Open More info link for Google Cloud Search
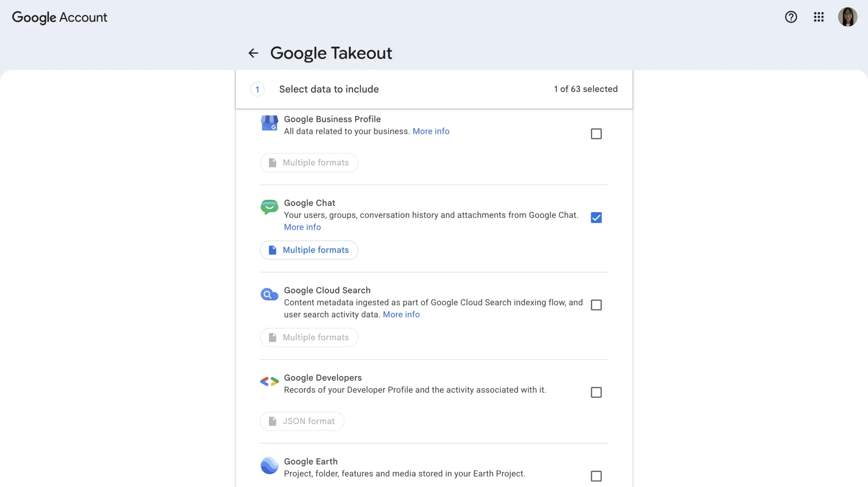 pyautogui.click(x=401, y=315)
